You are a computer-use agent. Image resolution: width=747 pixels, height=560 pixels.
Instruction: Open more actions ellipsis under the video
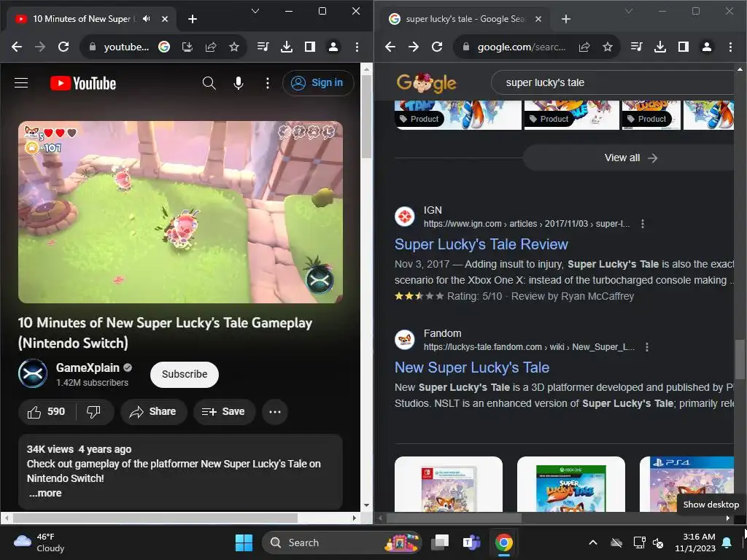[275, 412]
